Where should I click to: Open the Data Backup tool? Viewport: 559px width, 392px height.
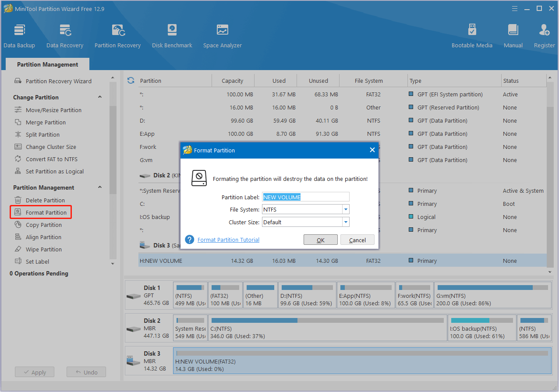click(x=19, y=35)
